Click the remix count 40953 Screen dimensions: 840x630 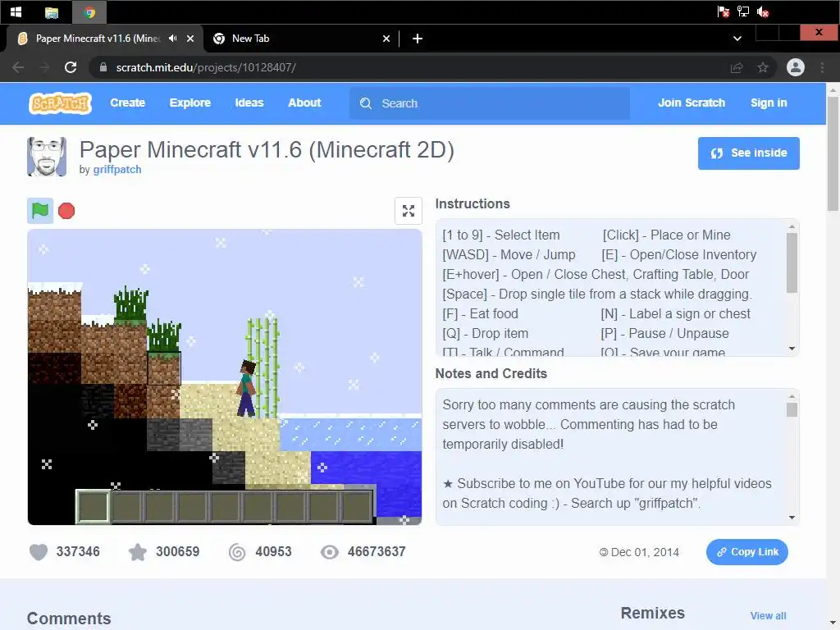tap(273, 552)
